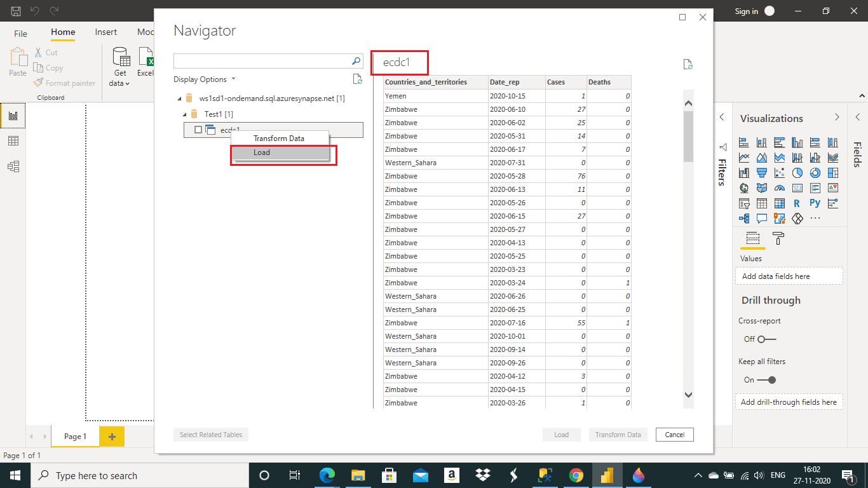Click Sign in at the top

point(746,11)
